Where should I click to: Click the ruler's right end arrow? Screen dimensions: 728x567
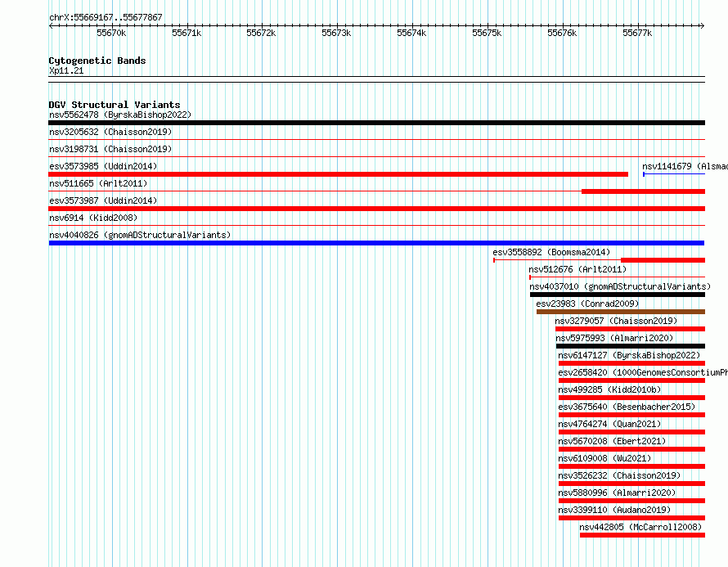tap(703, 25)
